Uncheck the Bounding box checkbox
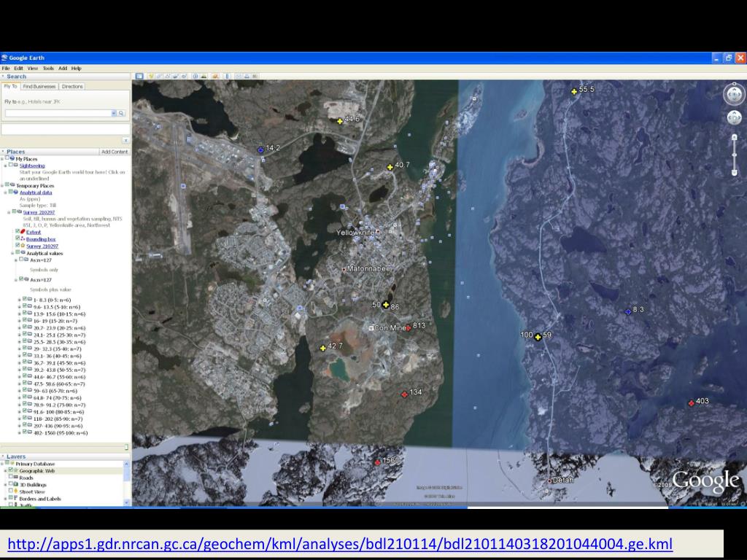The image size is (747, 560). tap(18, 238)
